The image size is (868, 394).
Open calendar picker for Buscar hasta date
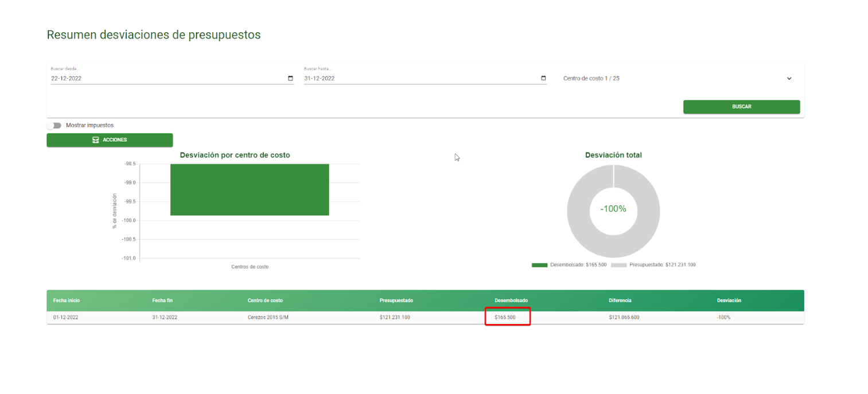(x=543, y=79)
